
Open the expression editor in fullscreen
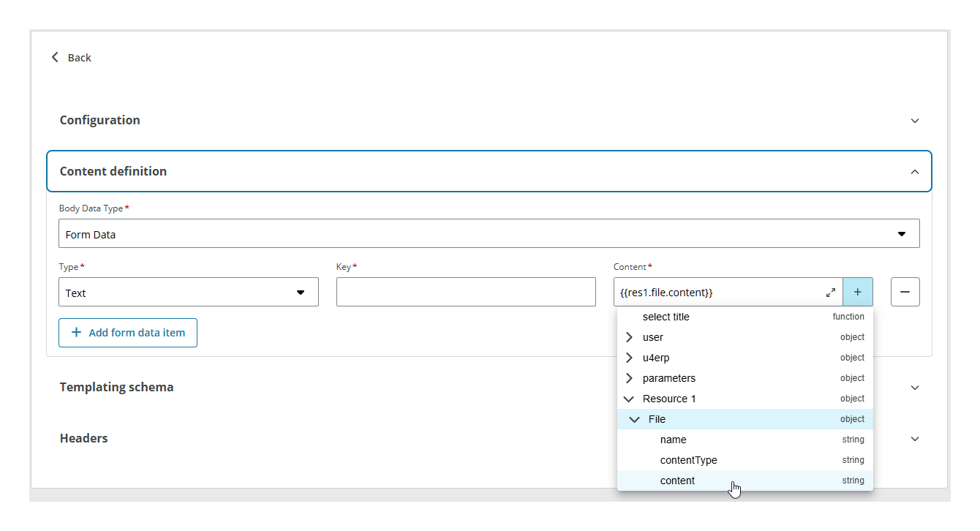(830, 291)
